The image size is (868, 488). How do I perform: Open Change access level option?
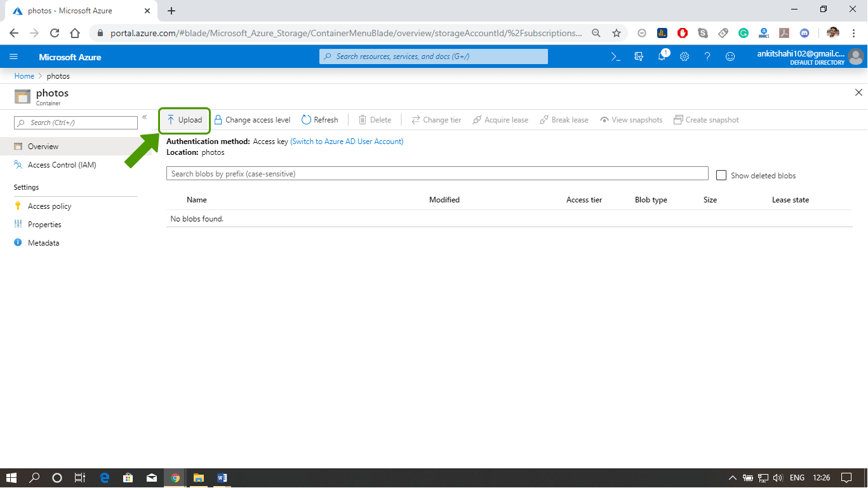click(252, 120)
